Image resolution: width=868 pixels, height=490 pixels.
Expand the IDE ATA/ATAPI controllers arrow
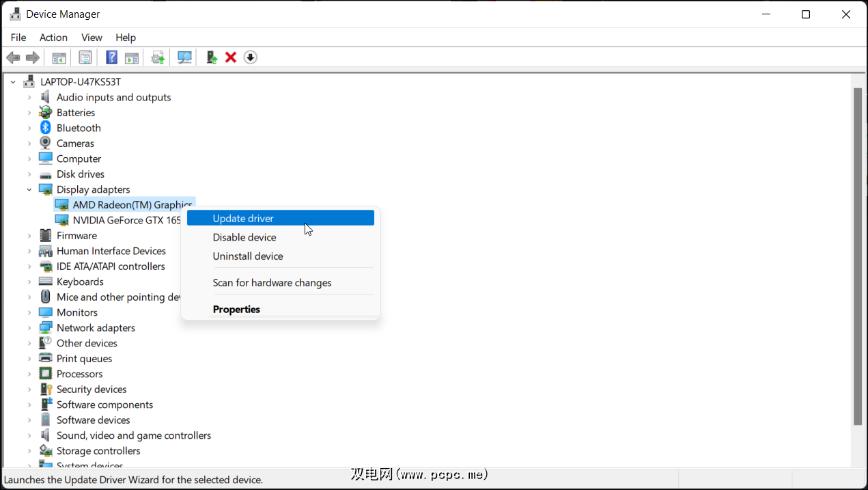29,266
